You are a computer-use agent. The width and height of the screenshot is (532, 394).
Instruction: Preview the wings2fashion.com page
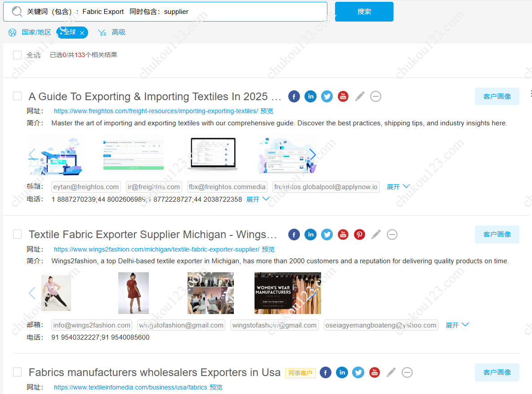click(268, 249)
